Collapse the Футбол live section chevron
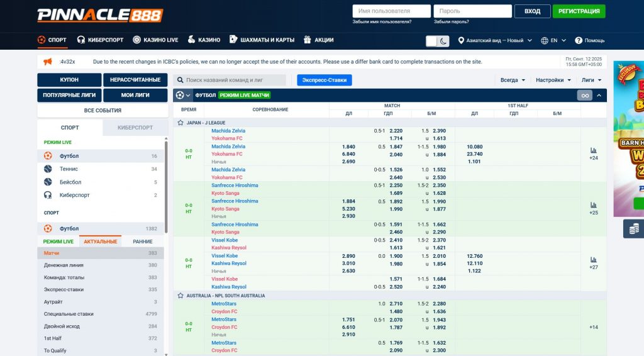The width and height of the screenshot is (644, 356). (599, 96)
